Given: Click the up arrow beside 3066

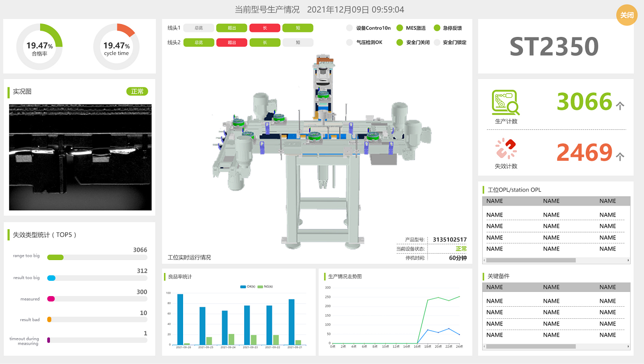Looking at the screenshot, I should click(620, 106).
